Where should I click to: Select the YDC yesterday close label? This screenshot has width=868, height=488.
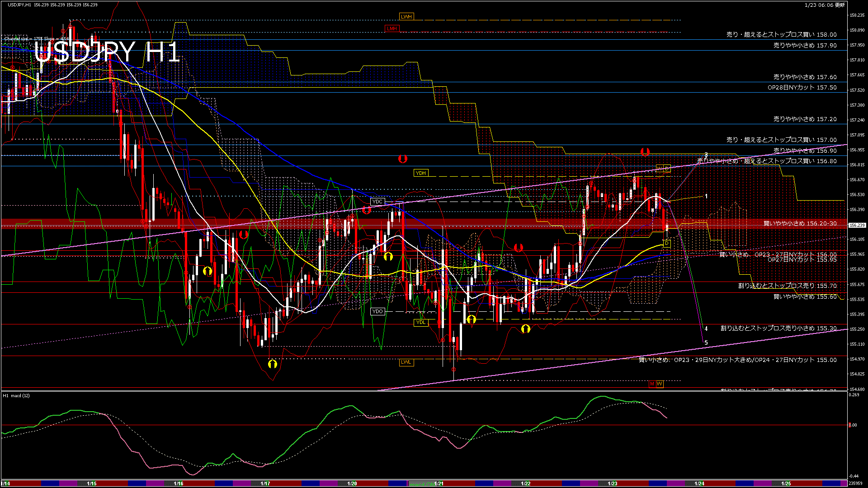click(377, 202)
